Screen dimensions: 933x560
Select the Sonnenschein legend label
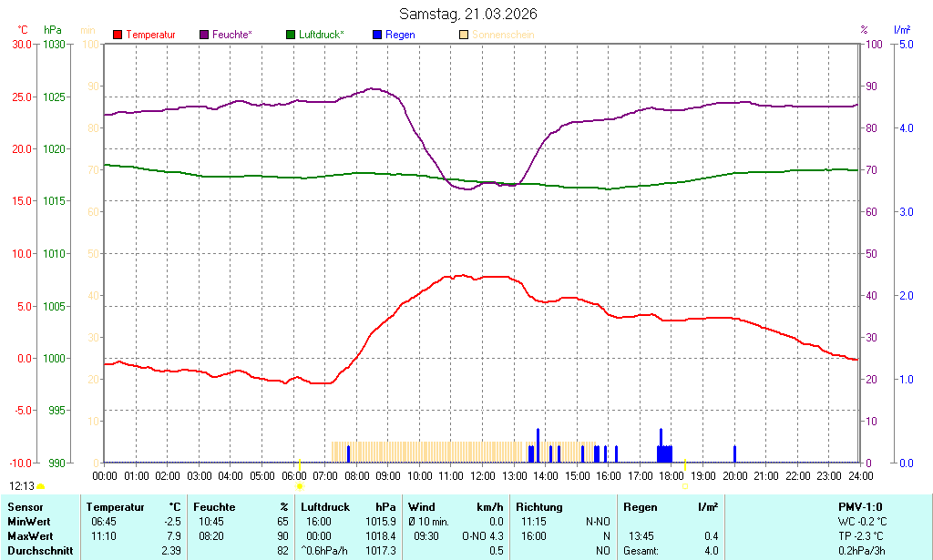(503, 35)
